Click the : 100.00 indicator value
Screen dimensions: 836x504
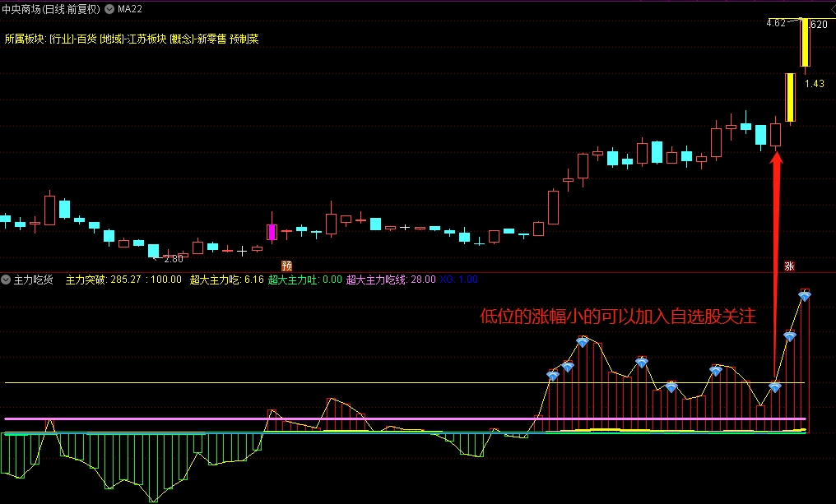tap(163, 280)
